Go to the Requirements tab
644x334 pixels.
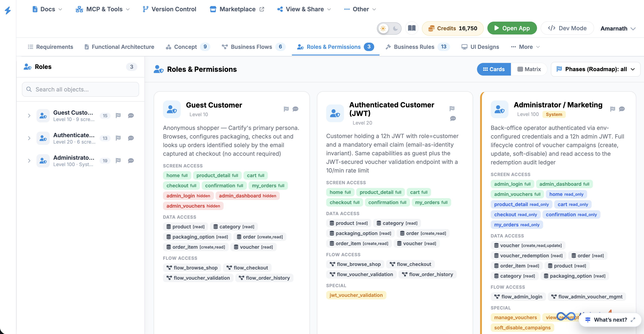click(x=50, y=47)
